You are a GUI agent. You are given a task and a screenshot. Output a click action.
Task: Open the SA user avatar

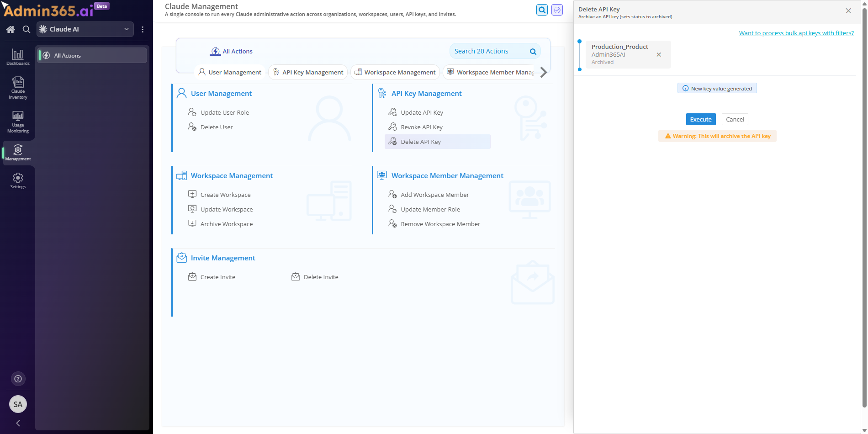tap(18, 404)
